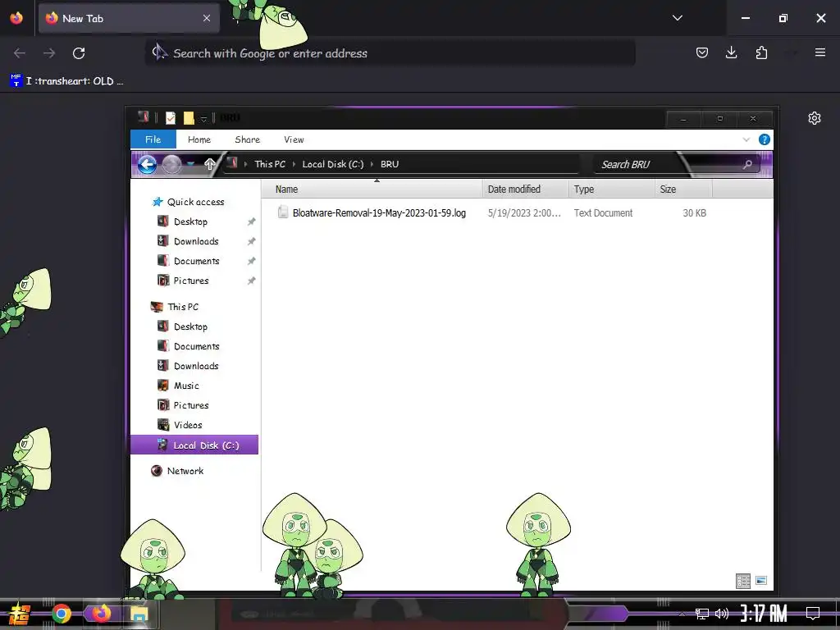The image size is (840, 630).
Task: Click New folder icon in title bar
Action: [189, 118]
